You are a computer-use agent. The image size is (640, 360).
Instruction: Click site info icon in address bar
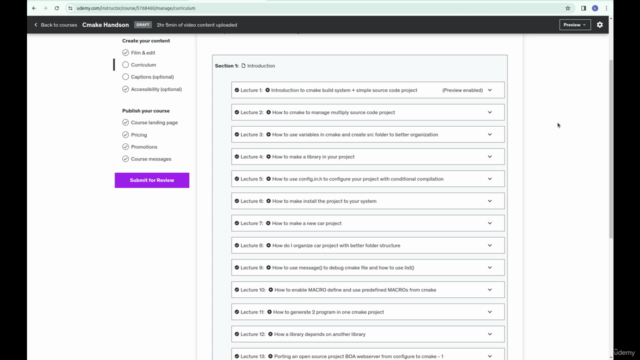coord(70,8)
